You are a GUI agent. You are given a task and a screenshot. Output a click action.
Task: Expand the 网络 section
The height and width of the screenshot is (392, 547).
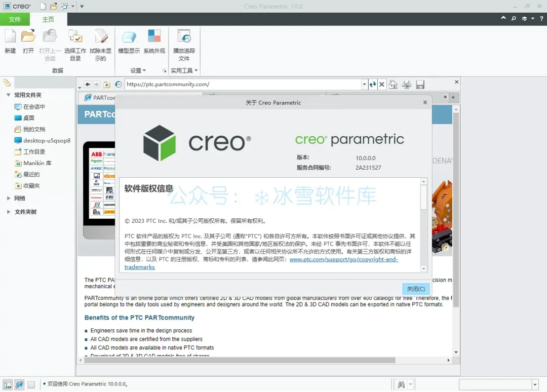[9, 198]
